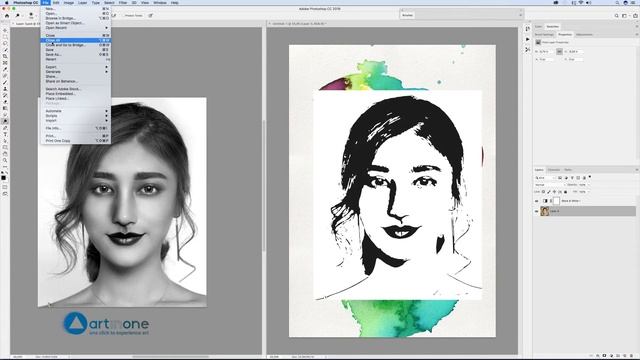The width and height of the screenshot is (640, 360).
Task: Choose Print... in File menu
Action: [x=76, y=136]
